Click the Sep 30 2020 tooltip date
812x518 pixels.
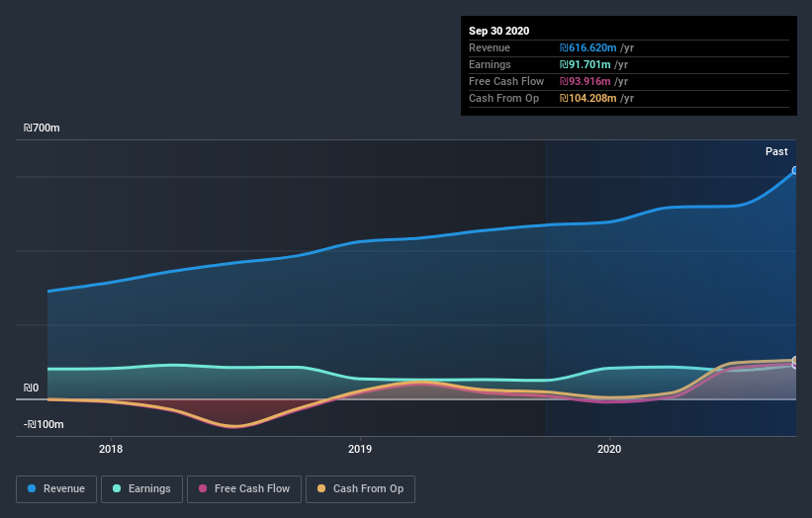pos(498,31)
